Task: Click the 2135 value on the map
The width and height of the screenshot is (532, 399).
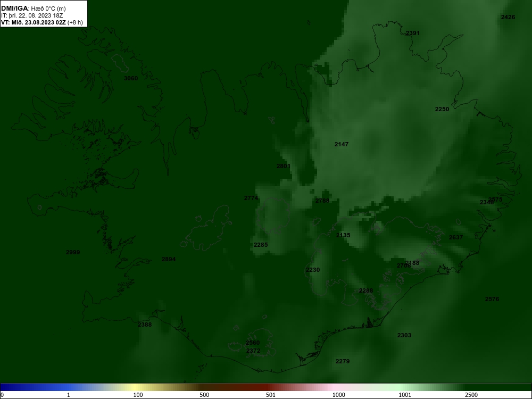Action: (343, 235)
